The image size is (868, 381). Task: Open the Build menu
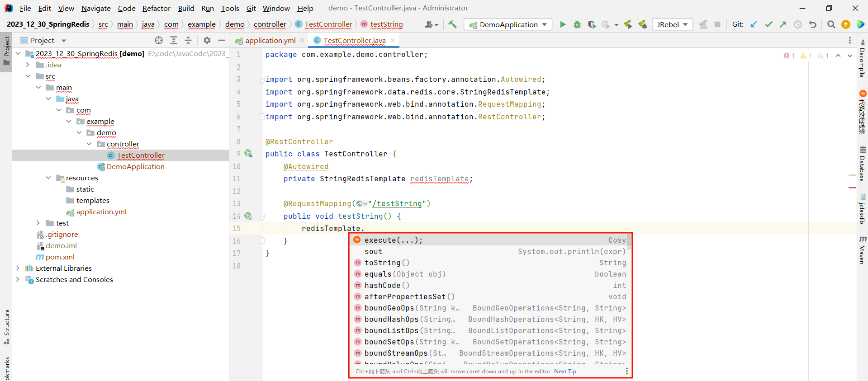[x=186, y=8]
